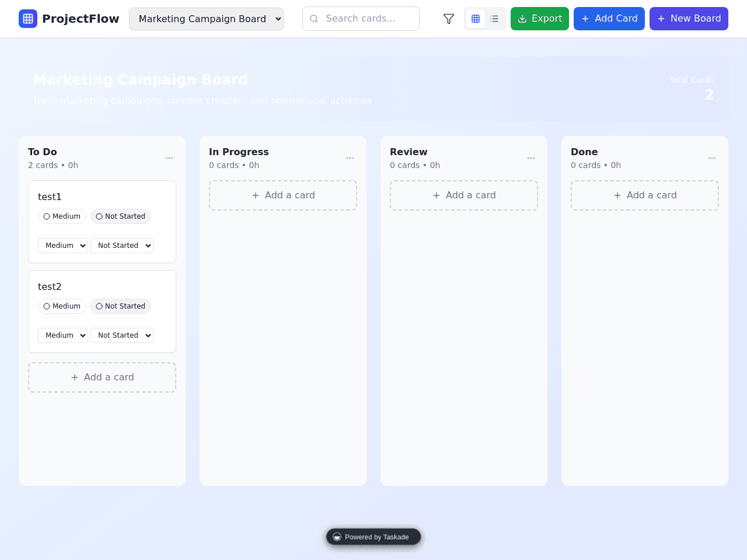This screenshot has width=747, height=560.
Task: Change test2 priority dropdown
Action: pyautogui.click(x=63, y=335)
